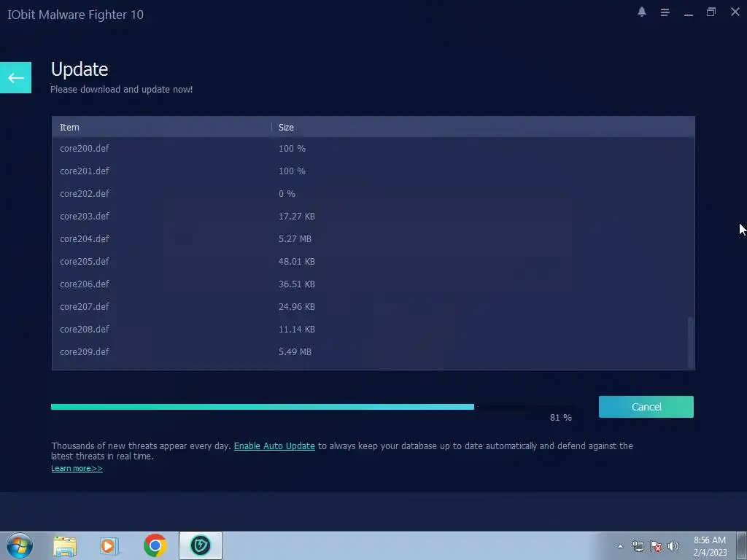Select the core203.def row
This screenshot has height=560, width=747.
click(373, 216)
